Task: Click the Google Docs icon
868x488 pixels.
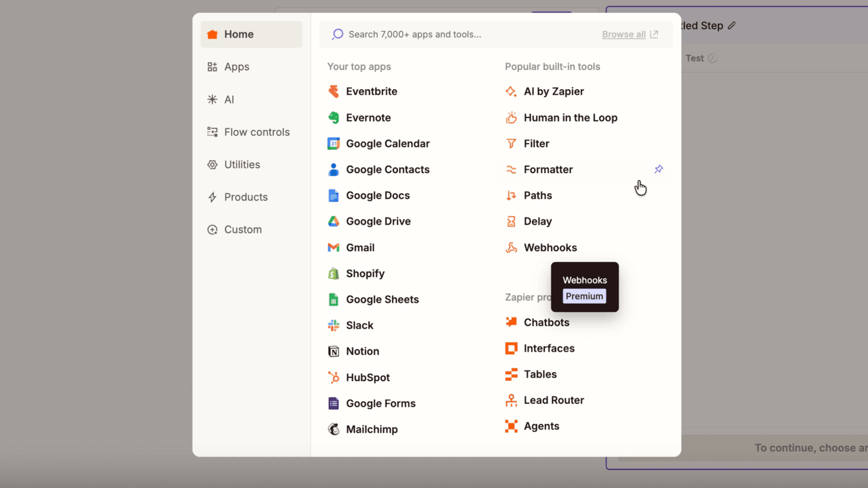Action: [334, 196]
